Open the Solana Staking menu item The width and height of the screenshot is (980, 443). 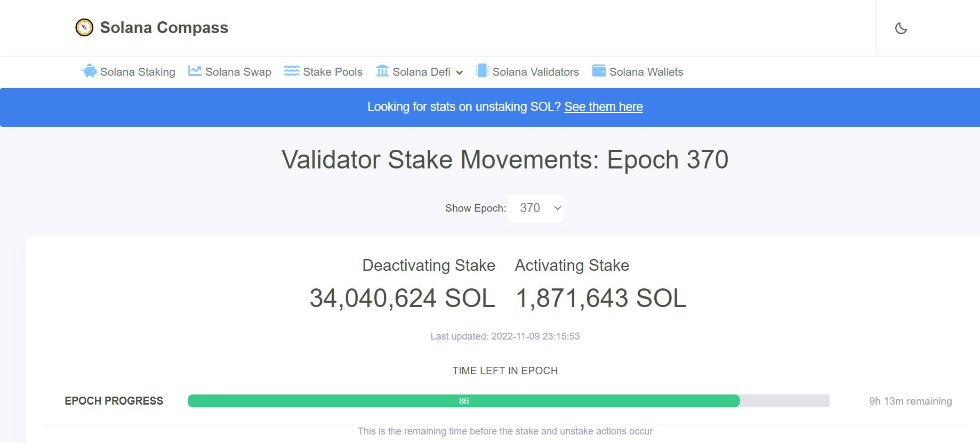point(138,72)
